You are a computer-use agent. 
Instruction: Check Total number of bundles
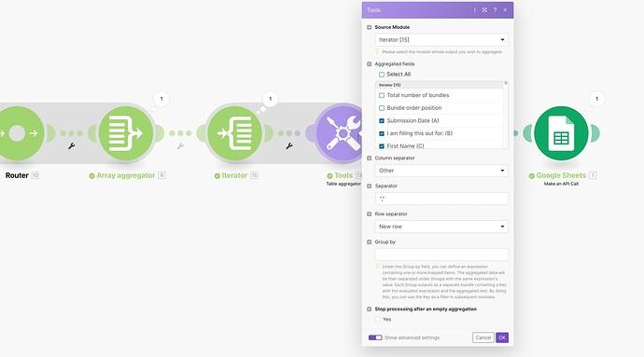tap(382, 95)
